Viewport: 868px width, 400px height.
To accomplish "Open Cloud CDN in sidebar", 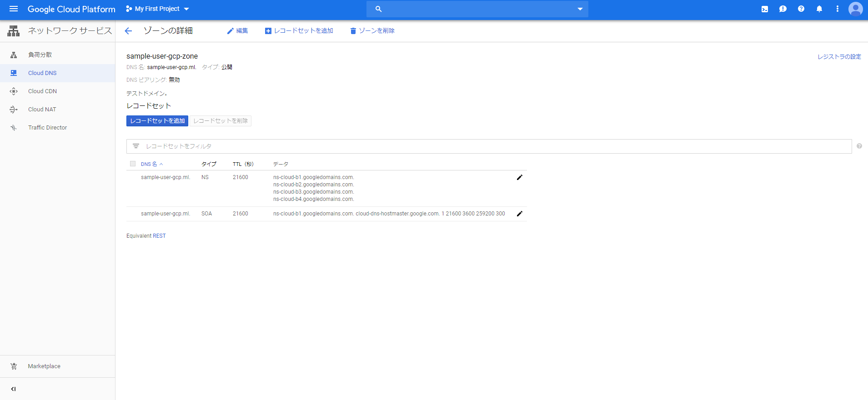I will tap(57, 91).
